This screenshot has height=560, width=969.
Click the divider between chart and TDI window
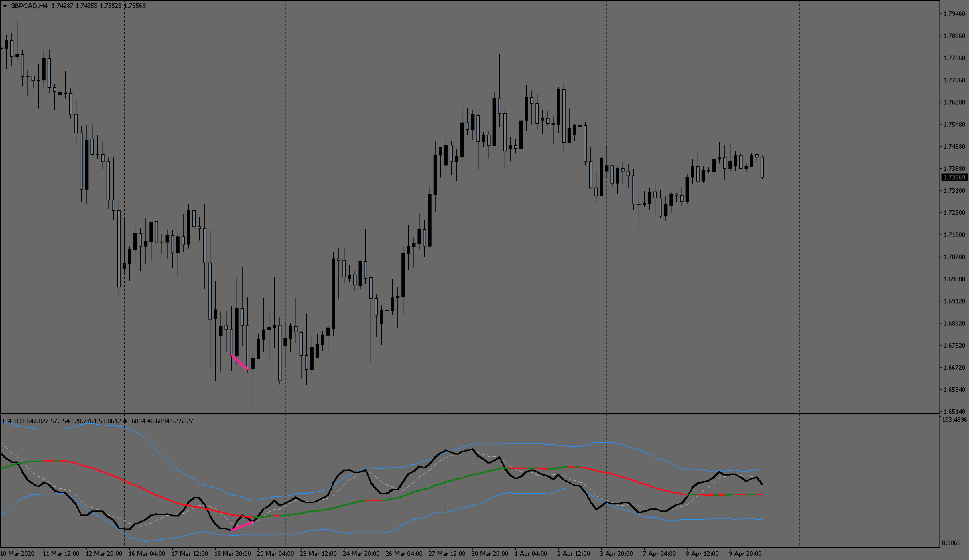461,414
